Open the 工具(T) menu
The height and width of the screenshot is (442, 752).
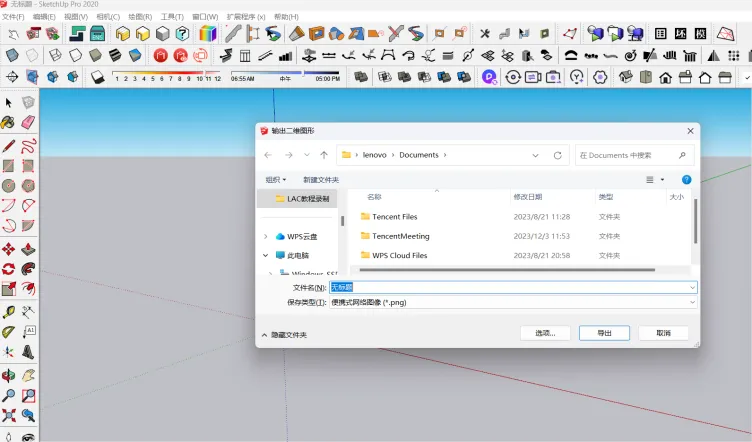click(x=172, y=17)
